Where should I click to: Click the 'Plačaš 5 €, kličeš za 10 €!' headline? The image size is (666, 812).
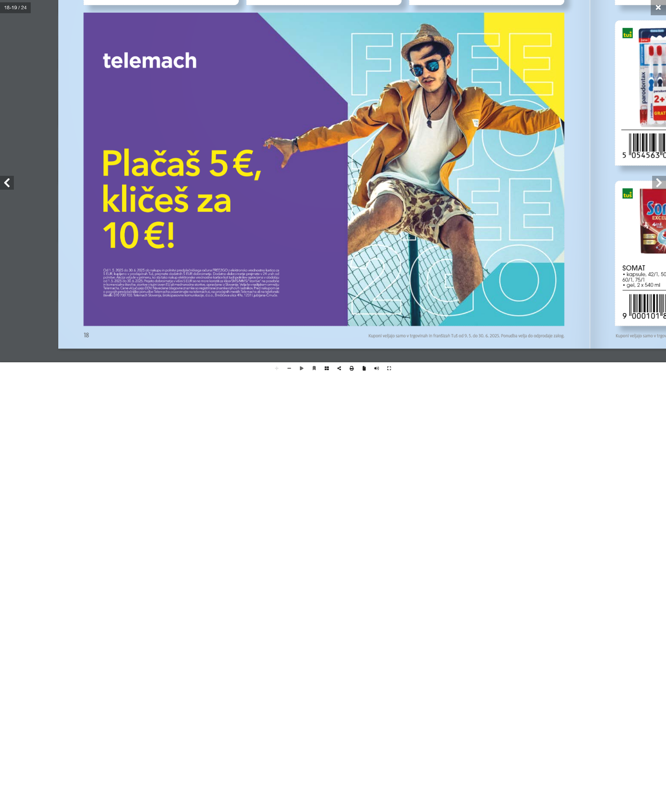click(x=182, y=198)
